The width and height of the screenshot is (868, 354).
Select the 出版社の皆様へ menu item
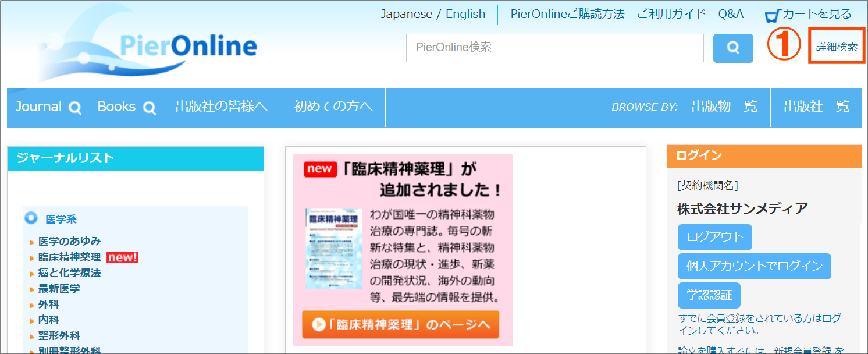click(221, 108)
